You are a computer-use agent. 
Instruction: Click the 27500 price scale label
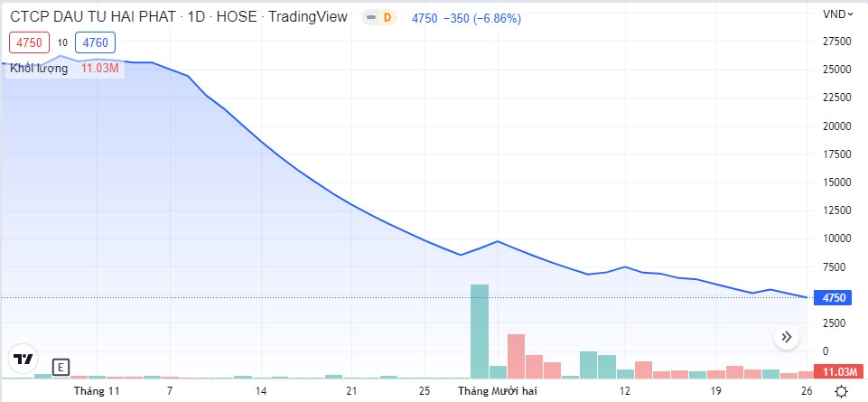(837, 41)
